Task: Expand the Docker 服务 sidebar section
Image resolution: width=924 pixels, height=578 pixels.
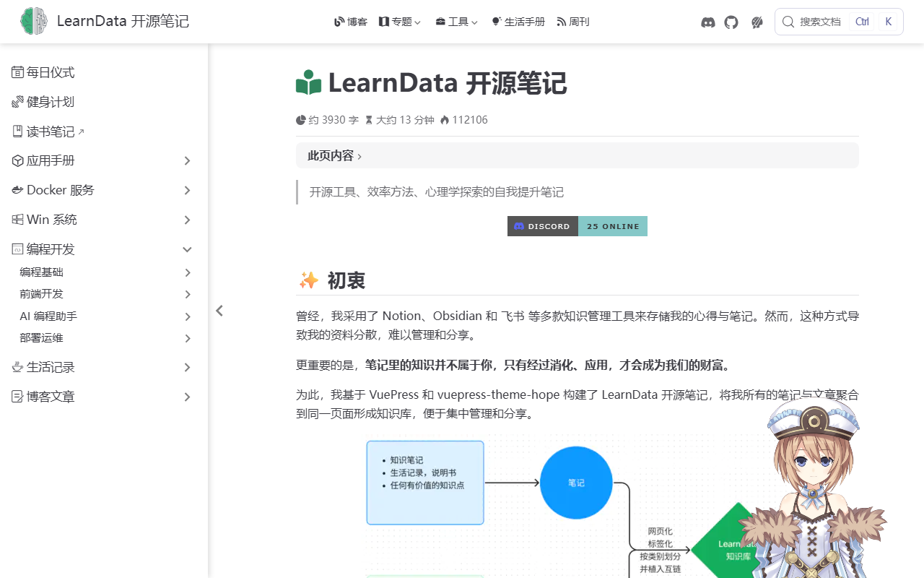Action: click(x=187, y=190)
